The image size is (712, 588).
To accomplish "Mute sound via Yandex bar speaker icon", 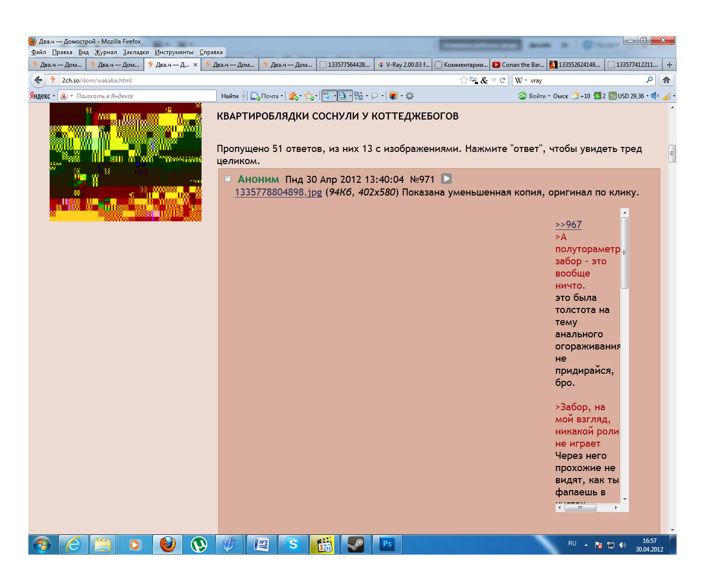I will pos(655,96).
